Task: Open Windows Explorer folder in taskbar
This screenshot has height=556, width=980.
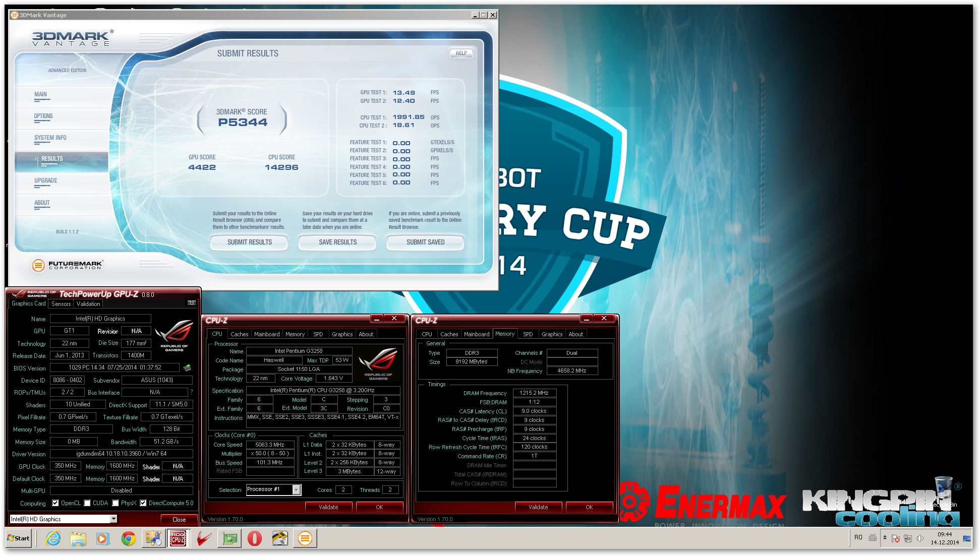Action: (78, 538)
